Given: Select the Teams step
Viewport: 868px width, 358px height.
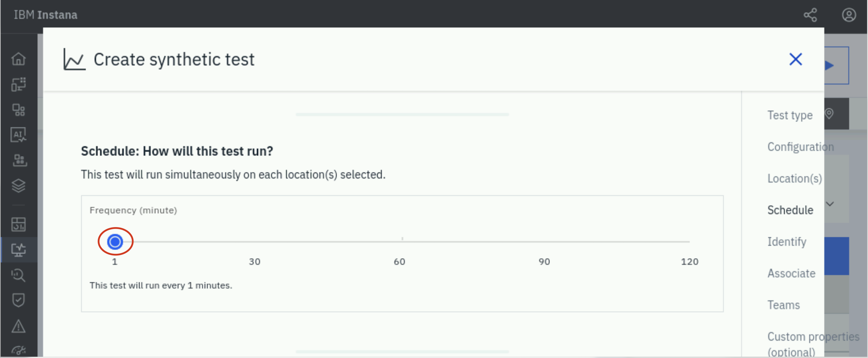Looking at the screenshot, I should click(783, 305).
